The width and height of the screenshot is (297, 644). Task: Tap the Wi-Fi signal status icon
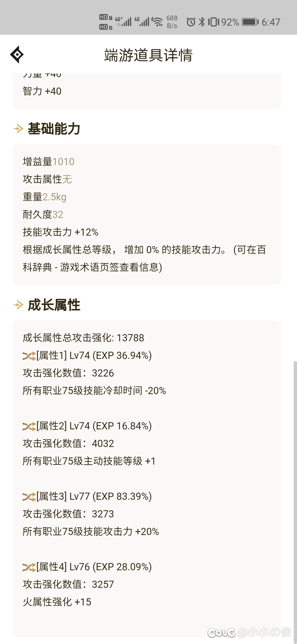coord(157,22)
